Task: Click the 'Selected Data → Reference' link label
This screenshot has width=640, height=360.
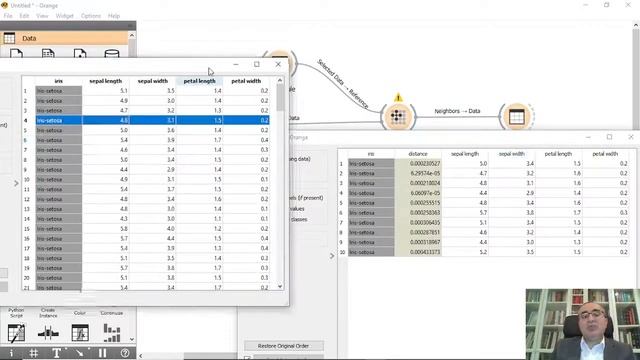Action: pos(343,84)
